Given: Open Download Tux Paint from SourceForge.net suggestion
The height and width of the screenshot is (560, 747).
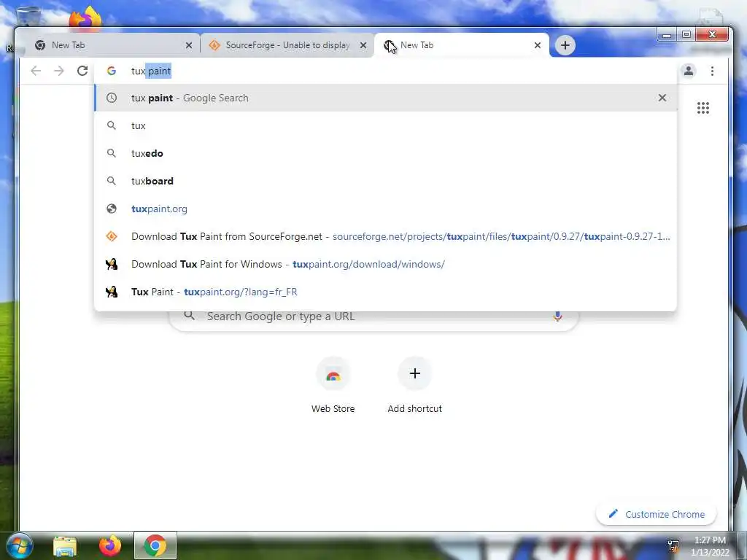Looking at the screenshot, I should (386, 236).
